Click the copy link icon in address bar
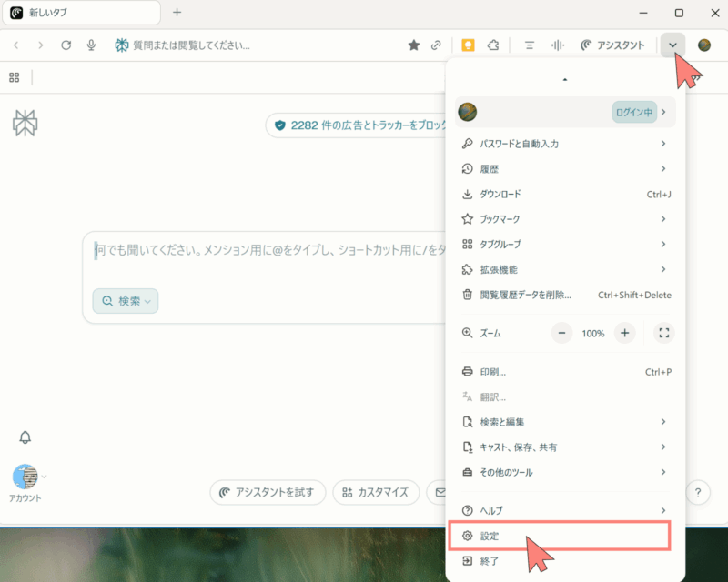The image size is (728, 582). coord(437,45)
